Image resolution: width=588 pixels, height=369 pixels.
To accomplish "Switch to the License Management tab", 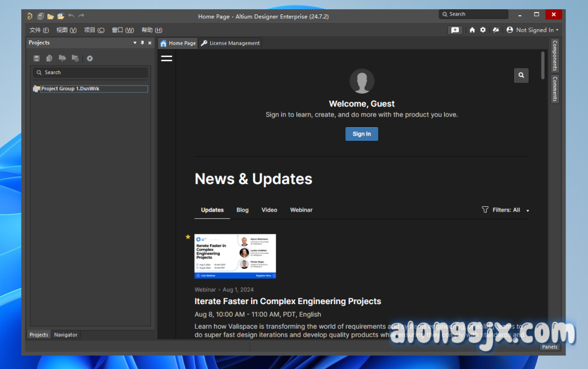I will pos(230,43).
